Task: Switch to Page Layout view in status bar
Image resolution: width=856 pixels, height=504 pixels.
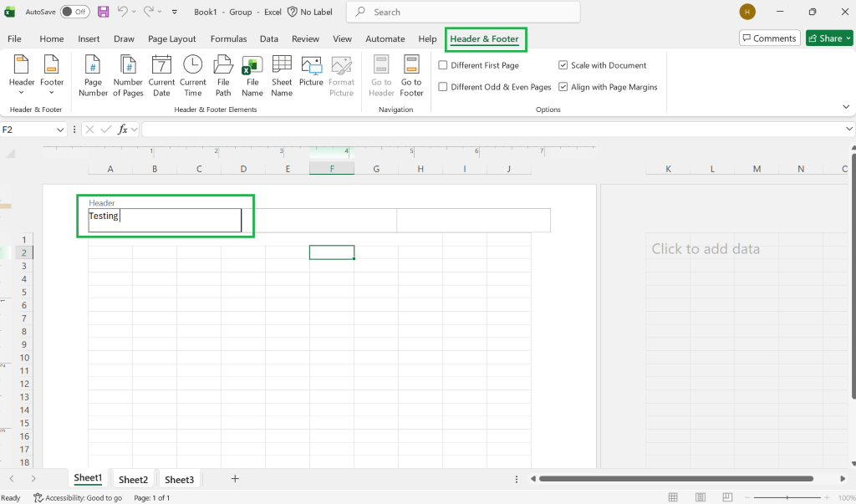Action: click(x=701, y=497)
